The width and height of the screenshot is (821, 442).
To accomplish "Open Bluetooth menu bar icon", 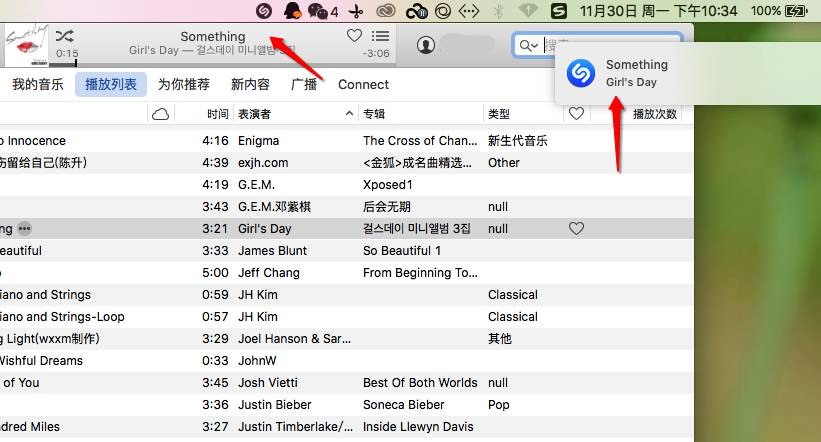I will coord(498,10).
